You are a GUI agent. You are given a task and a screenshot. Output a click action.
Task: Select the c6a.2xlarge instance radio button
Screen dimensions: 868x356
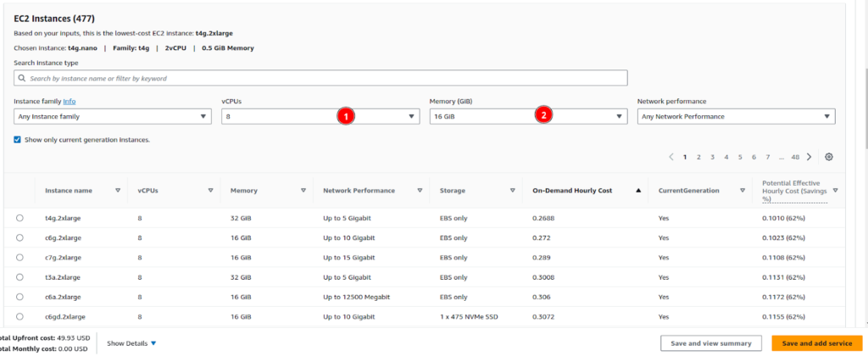(20, 297)
